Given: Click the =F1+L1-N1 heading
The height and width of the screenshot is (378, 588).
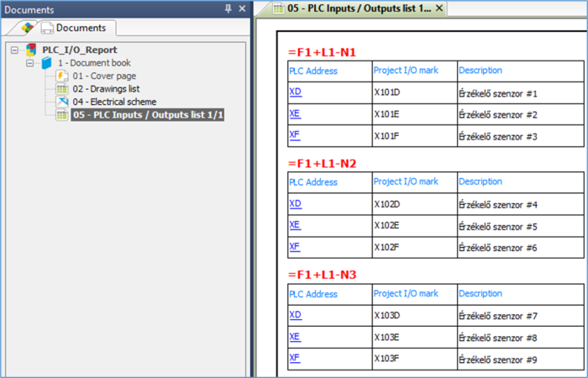Looking at the screenshot, I should tap(322, 52).
